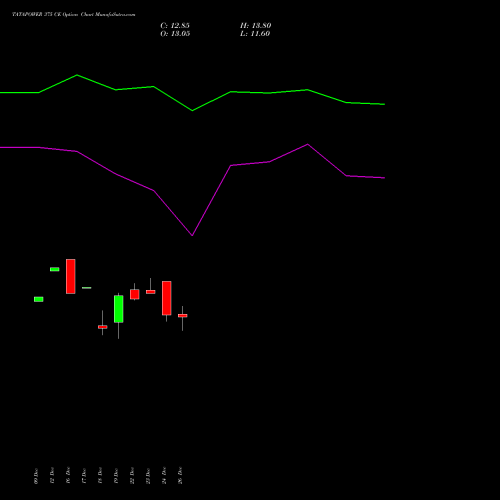Click the 09 Dec date label
The width and height of the screenshot is (500, 500).
36,476
